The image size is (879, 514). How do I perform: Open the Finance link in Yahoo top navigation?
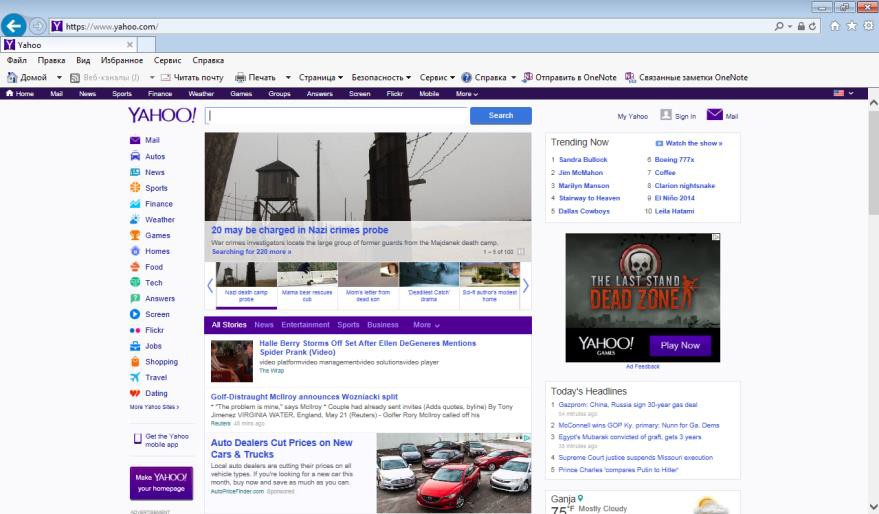coord(160,94)
